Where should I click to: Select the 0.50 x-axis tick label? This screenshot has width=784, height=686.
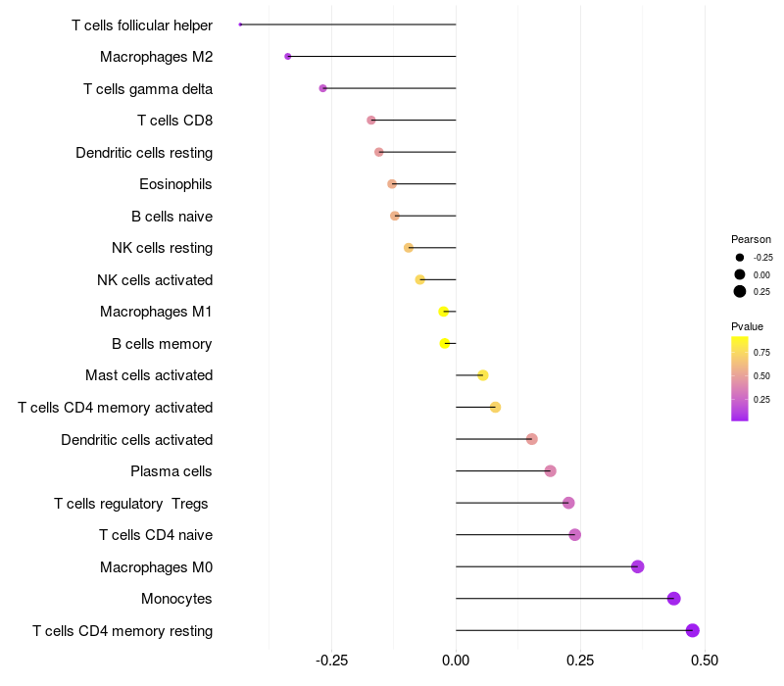click(x=705, y=661)
